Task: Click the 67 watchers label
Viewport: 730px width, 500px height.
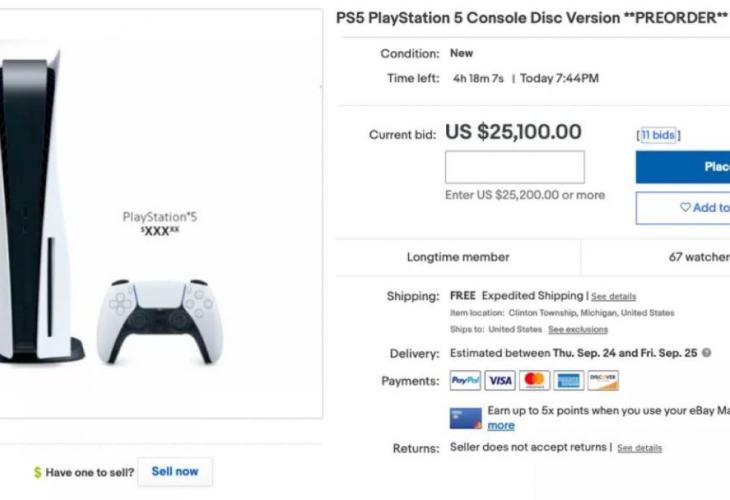Action: (698, 257)
